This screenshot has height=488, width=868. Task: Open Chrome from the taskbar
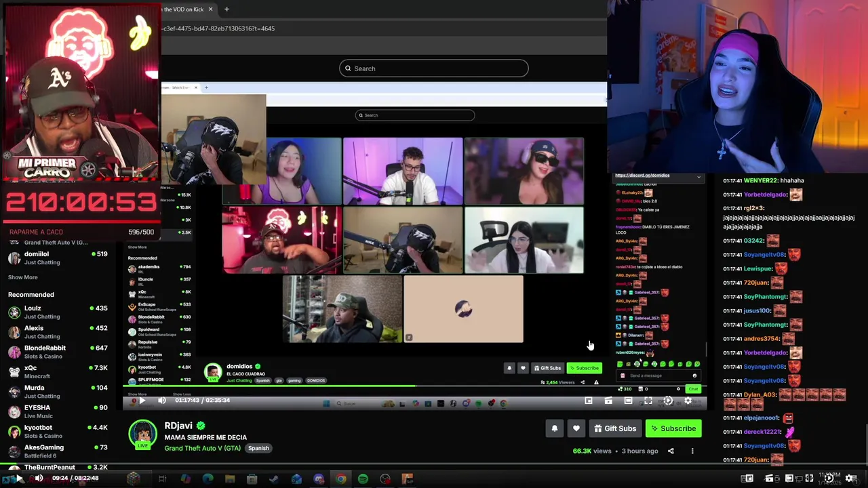tap(340, 479)
